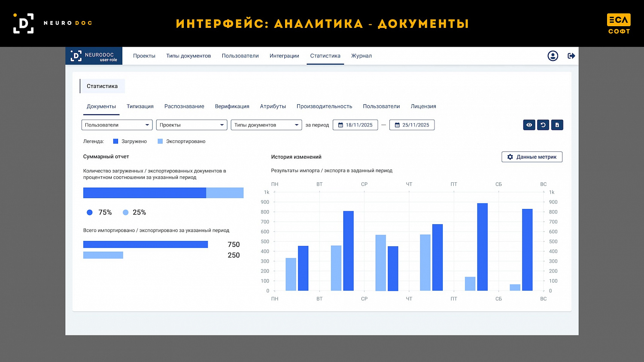Image resolution: width=644 pixels, height=362 pixels.
Task: Click the Загружено legend color swatch
Action: (x=115, y=141)
